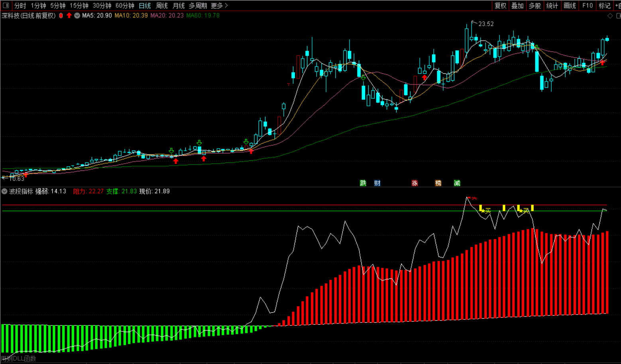The height and width of the screenshot is (364, 621).
Task: Click the 23.52 high price label
Action: (x=486, y=24)
